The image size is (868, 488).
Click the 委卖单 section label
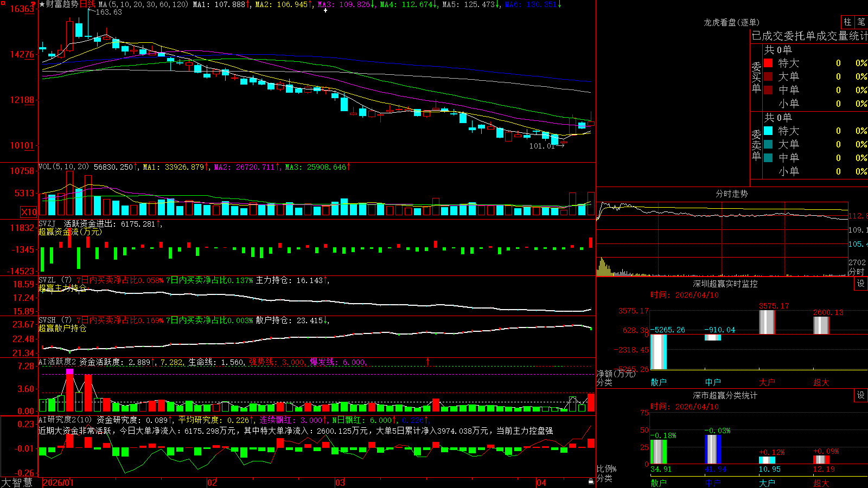pos(756,145)
